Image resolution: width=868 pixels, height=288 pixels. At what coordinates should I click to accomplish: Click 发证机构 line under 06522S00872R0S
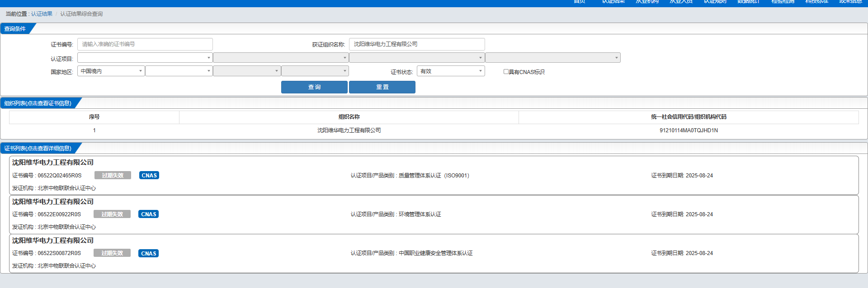coord(54,266)
